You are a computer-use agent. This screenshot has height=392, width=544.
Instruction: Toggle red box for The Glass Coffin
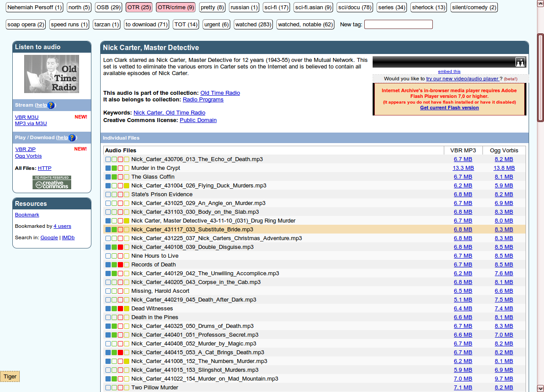click(120, 177)
